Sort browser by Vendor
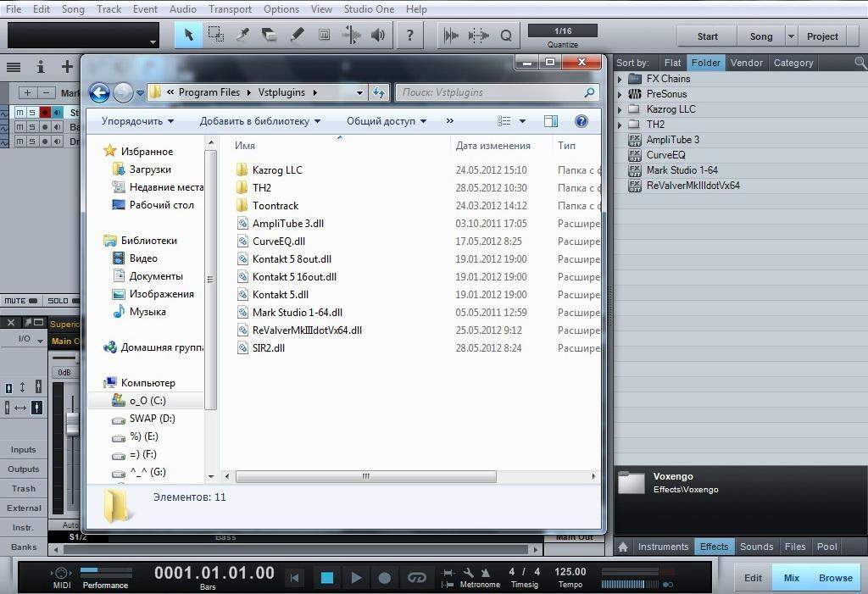The image size is (868, 594). (746, 63)
